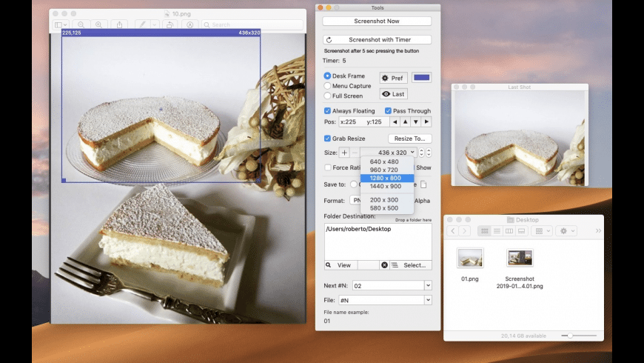This screenshot has height=363, width=644.
Task: Uncheck the Grab Resize checkbox
Action: pyautogui.click(x=328, y=139)
